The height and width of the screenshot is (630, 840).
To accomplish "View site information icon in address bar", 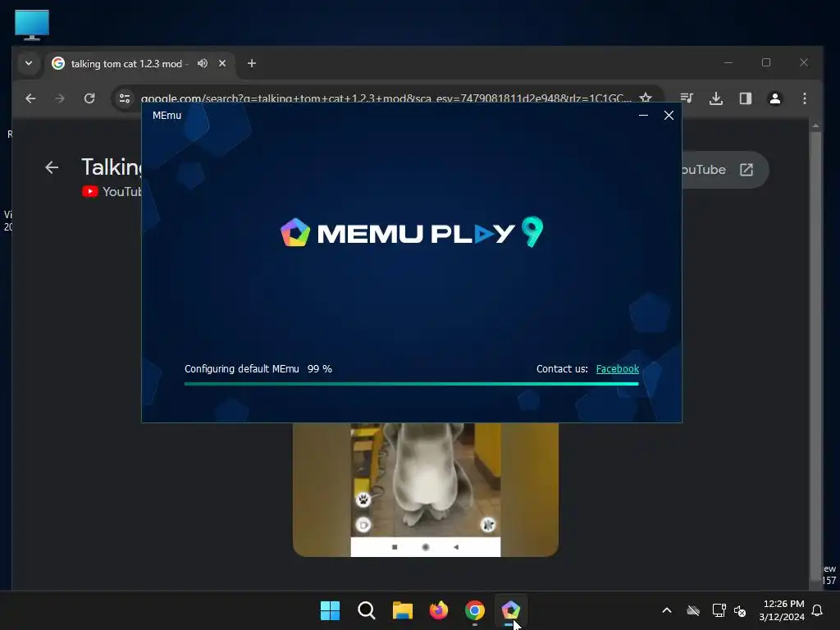I will [x=125, y=98].
